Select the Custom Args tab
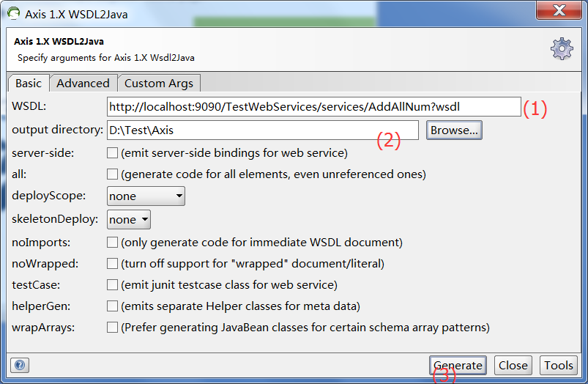 (x=159, y=83)
